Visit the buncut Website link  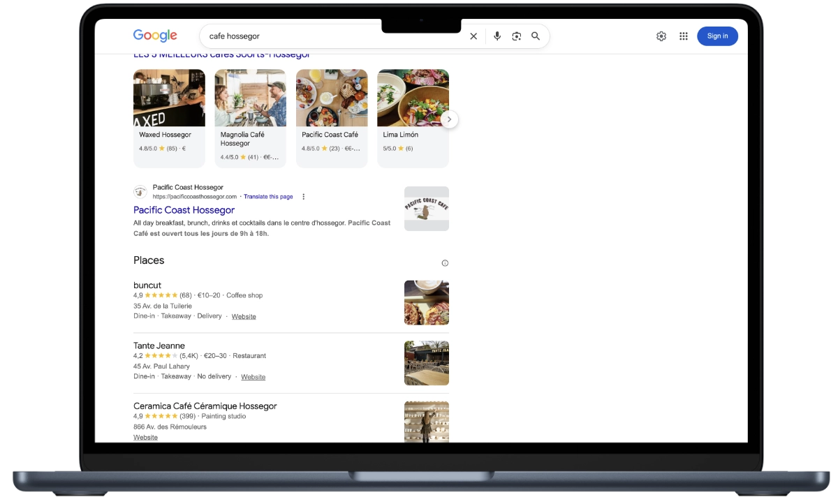244,317
